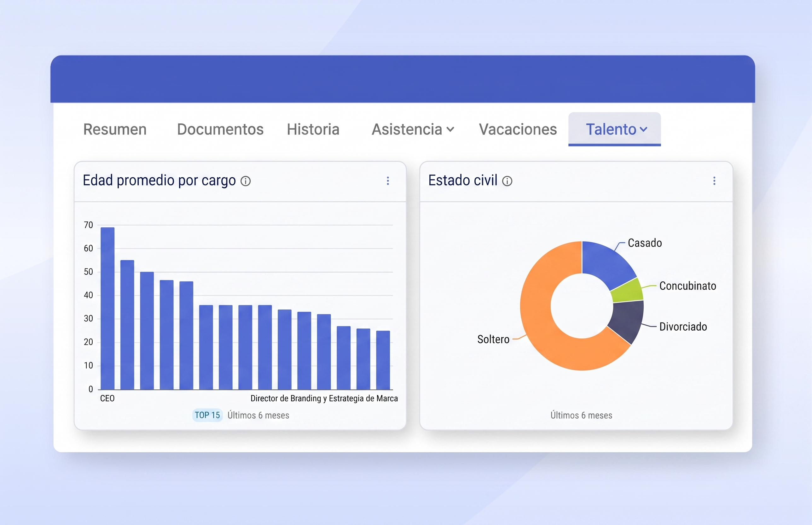Select the Talento tab

pyautogui.click(x=614, y=129)
